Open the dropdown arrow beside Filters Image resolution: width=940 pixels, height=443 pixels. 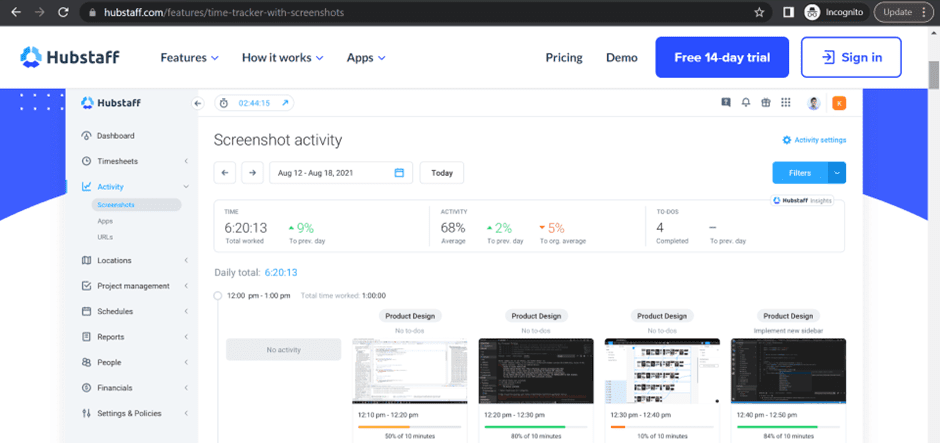tap(837, 173)
